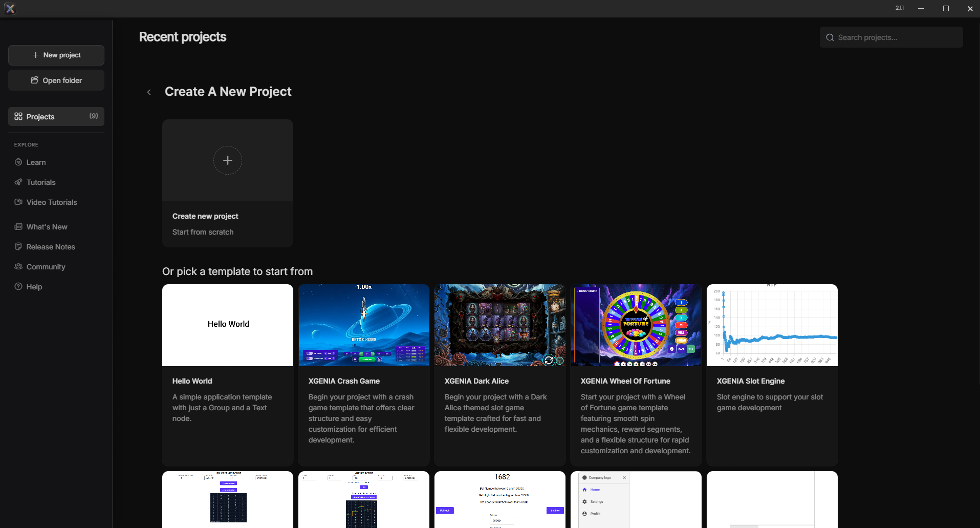This screenshot has height=528, width=980.
Task: Open the Projects section
Action: click(x=56, y=117)
